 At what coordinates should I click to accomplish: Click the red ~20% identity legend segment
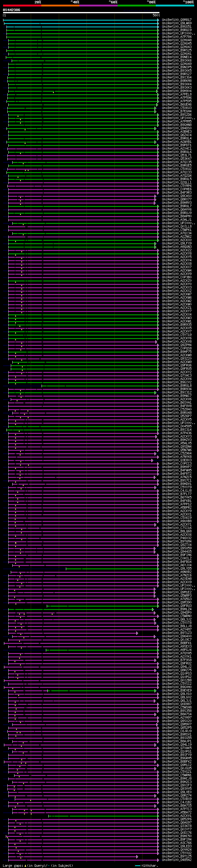(22, 6)
